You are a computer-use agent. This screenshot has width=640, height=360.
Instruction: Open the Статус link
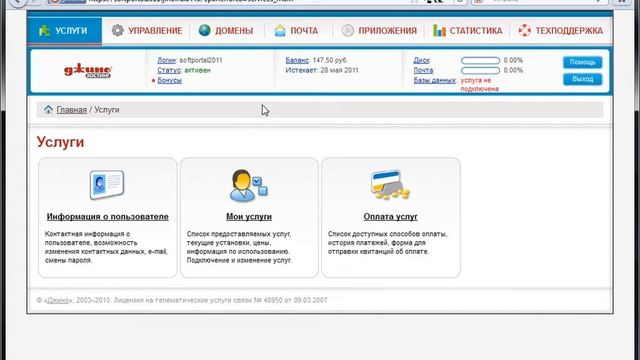(169, 70)
